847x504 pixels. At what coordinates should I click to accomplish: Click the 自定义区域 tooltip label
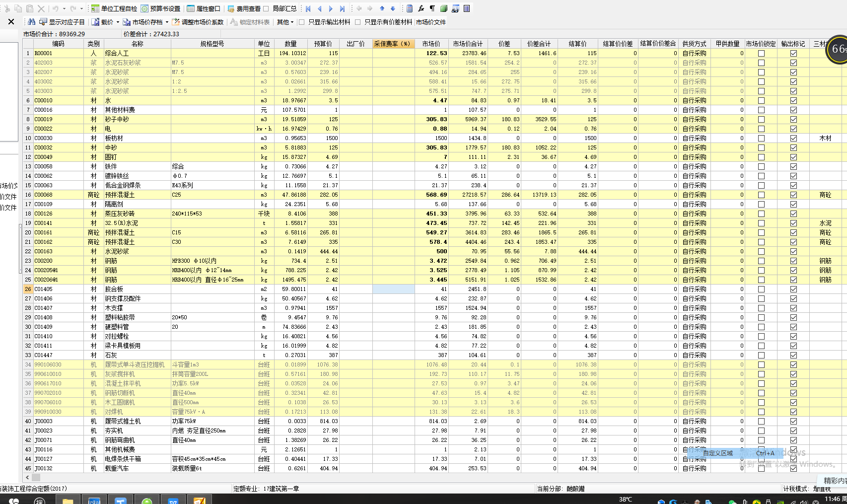(717, 453)
